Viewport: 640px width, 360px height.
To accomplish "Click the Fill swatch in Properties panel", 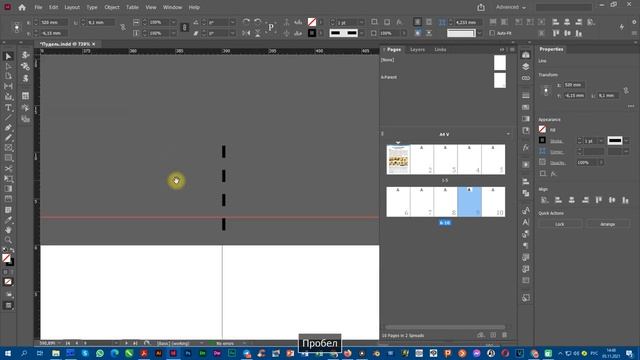I will [x=542, y=129].
